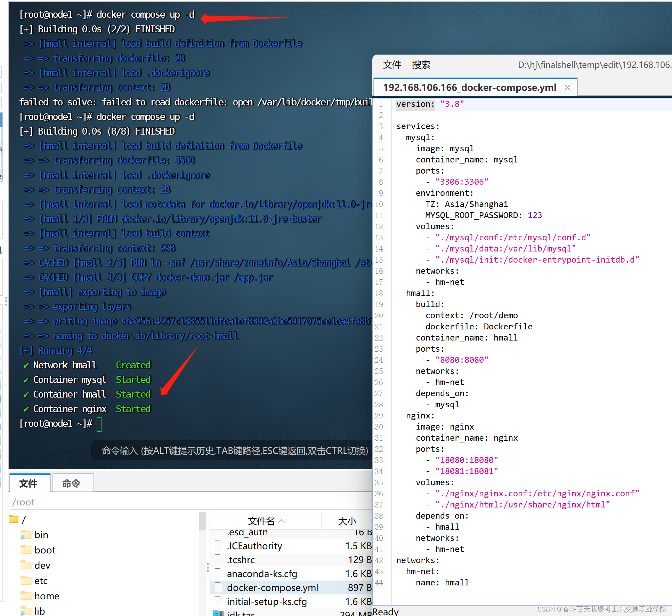Viewport: 672px width, 616px height.
Task: Select the anaconda-ks.cfg file
Action: click(x=262, y=574)
